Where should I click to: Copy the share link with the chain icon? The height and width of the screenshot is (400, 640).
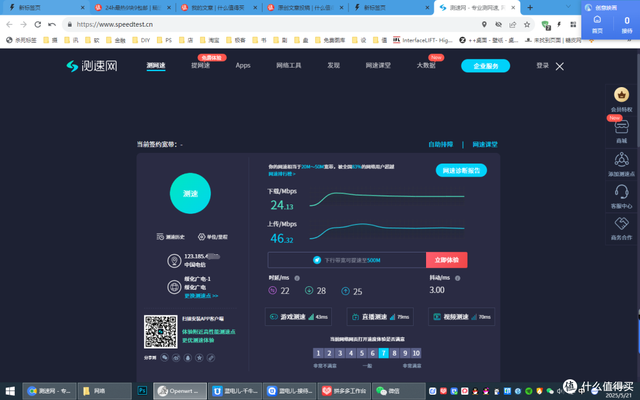pyautogui.click(x=211, y=358)
